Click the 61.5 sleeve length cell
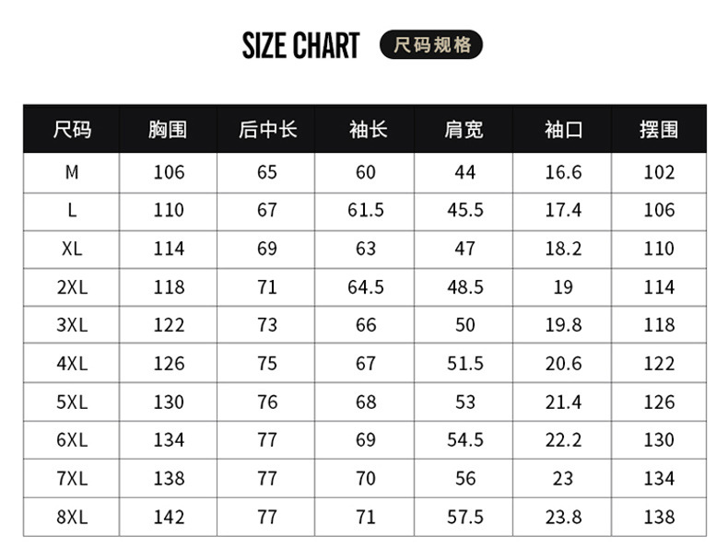728x560 pixels. point(366,211)
